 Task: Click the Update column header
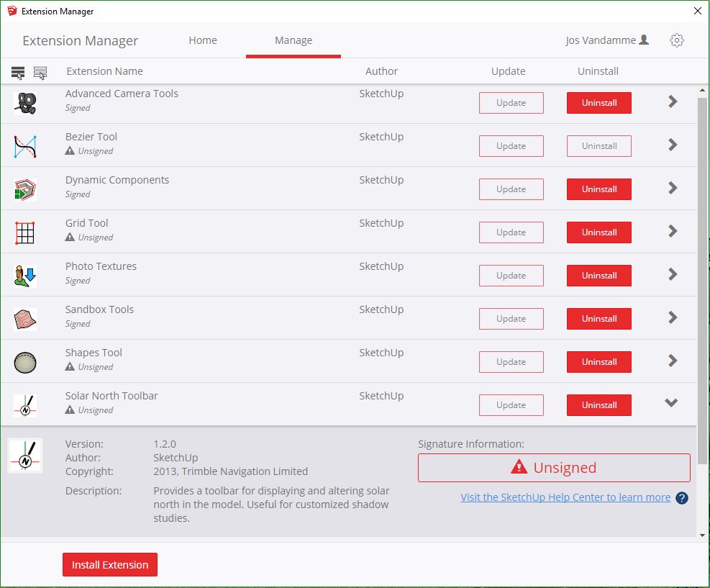pyautogui.click(x=508, y=71)
